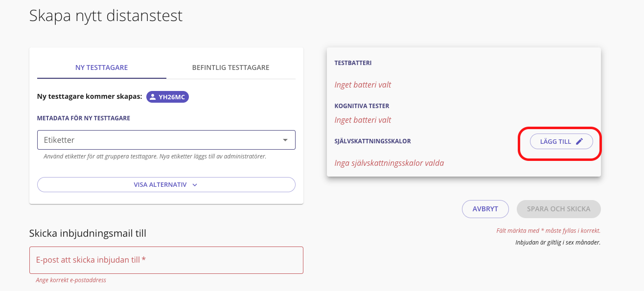644x291 pixels.
Task: Click 'Inget batteri valt' under Testbatteri
Action: click(363, 85)
